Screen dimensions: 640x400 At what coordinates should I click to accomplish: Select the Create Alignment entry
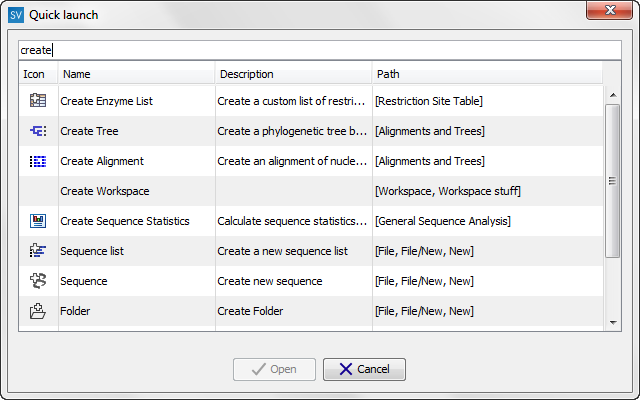coord(102,161)
